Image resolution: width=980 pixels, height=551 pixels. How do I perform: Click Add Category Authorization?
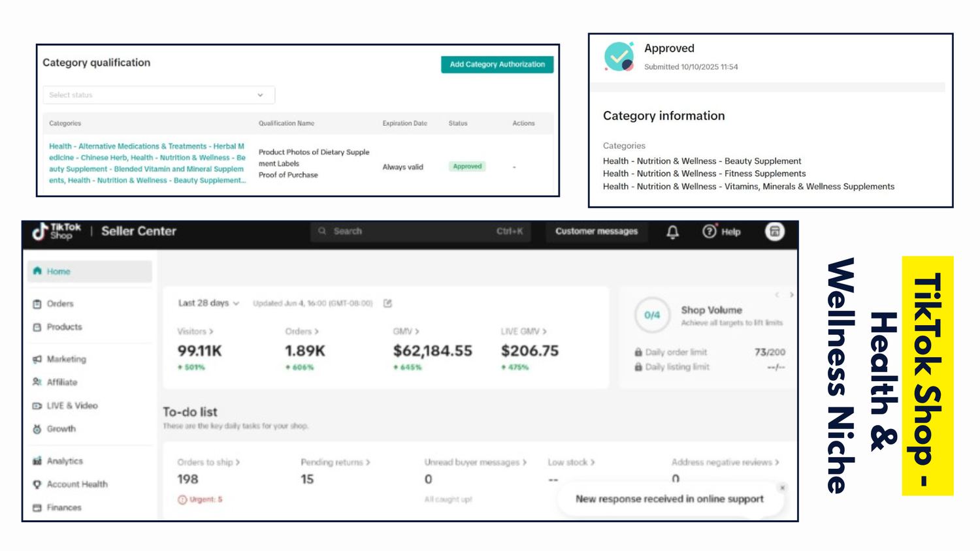[x=497, y=64]
